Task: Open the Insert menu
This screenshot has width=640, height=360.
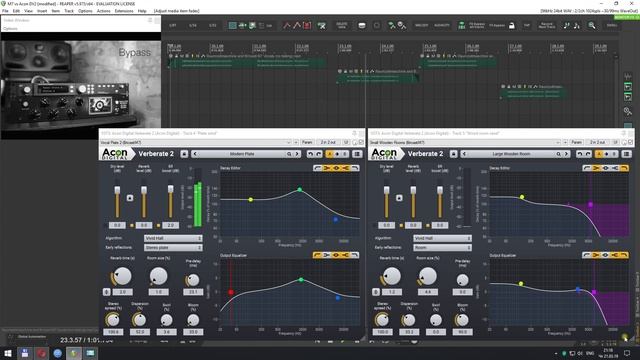Action: pos(42,11)
